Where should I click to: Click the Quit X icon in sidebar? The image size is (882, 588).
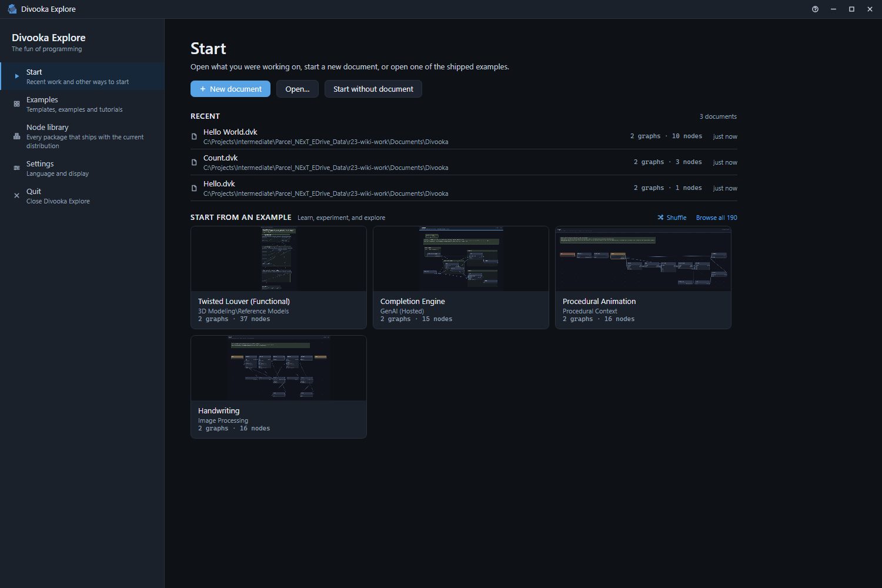click(16, 196)
